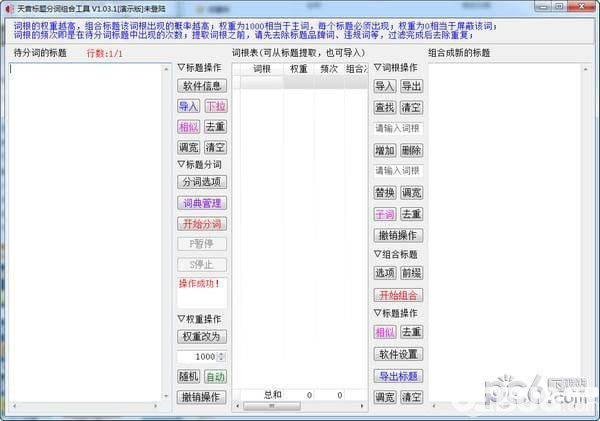
Task: Click the 请输入词根 field above 替换
Action: point(398,171)
